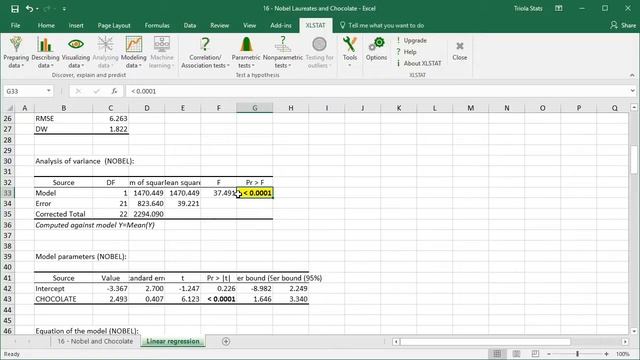This screenshot has height=360, width=640.
Task: Switch to Normal view in the status bar
Action: tap(497, 354)
